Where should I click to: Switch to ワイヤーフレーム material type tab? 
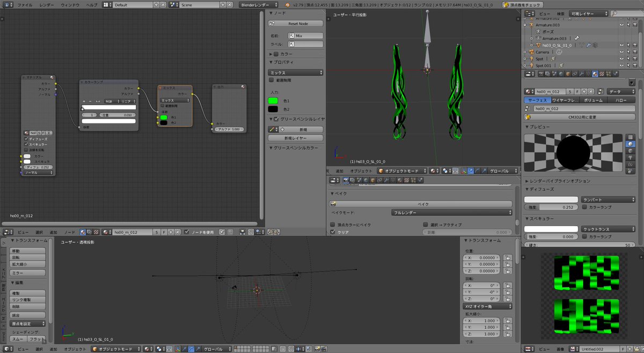[567, 100]
